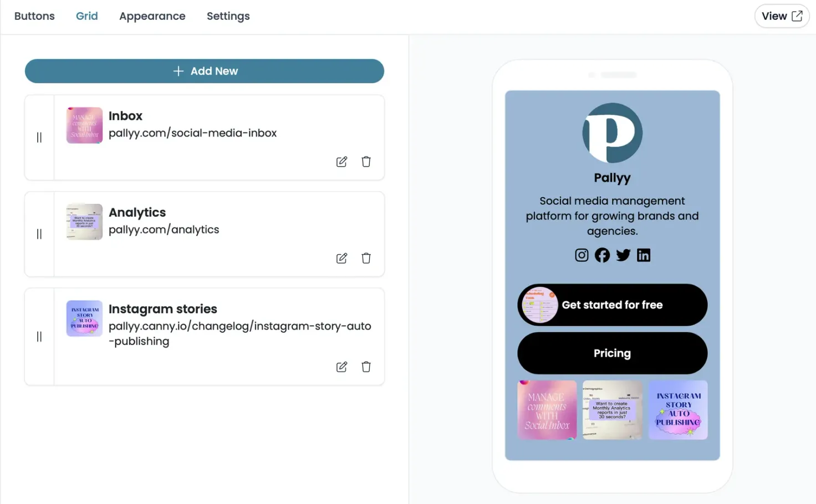Click the Instagram icon in the preview

point(582,255)
